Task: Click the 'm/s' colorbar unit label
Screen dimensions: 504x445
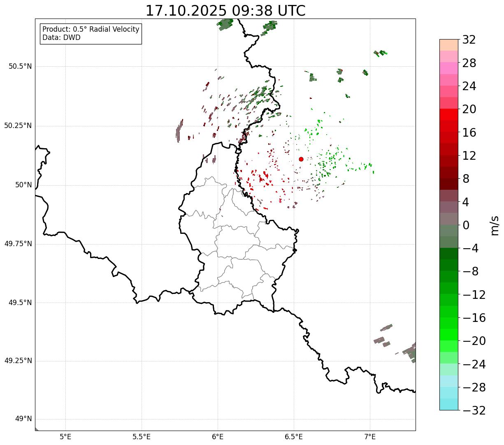Action: [494, 225]
